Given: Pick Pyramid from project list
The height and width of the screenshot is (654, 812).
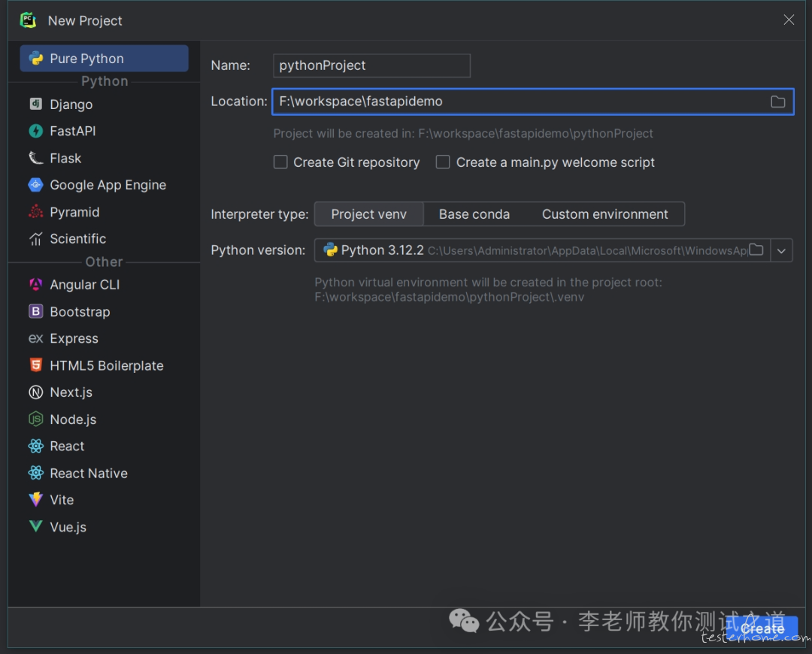Looking at the screenshot, I should (104, 212).
